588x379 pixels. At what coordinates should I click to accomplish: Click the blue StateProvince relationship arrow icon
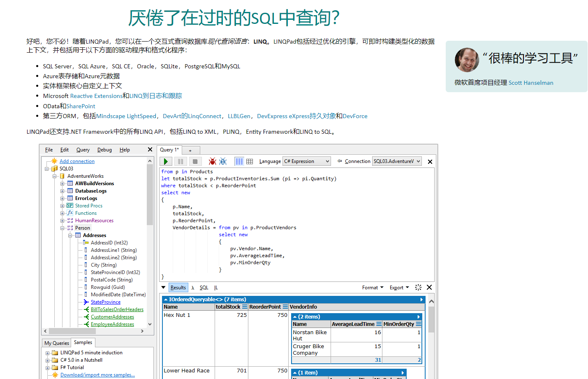pyautogui.click(x=86, y=302)
